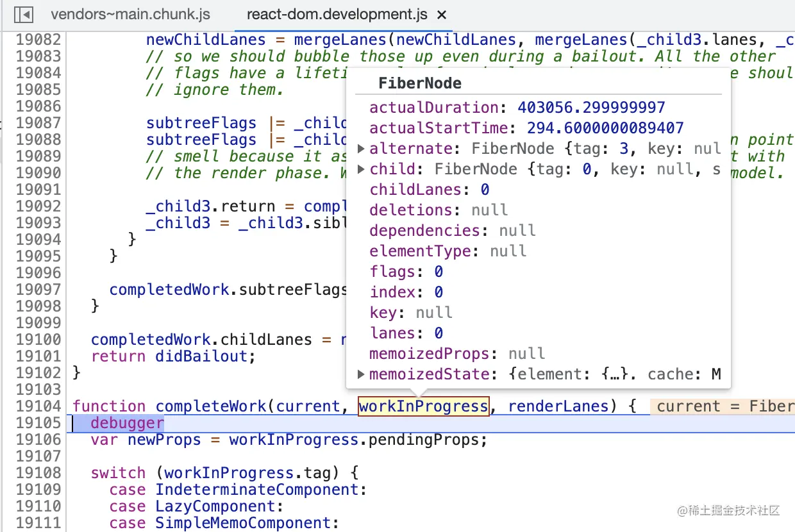Expand the child FiberNode property
795x532 pixels.
[361, 169]
